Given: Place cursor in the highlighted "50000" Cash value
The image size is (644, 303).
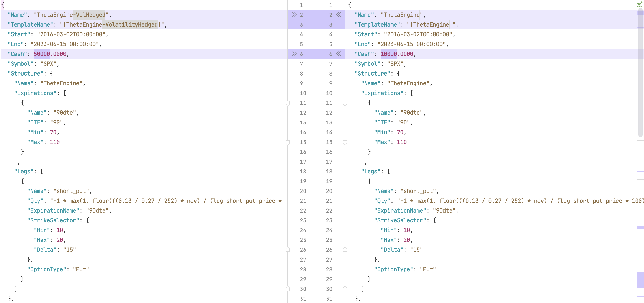Looking at the screenshot, I should coord(41,54).
